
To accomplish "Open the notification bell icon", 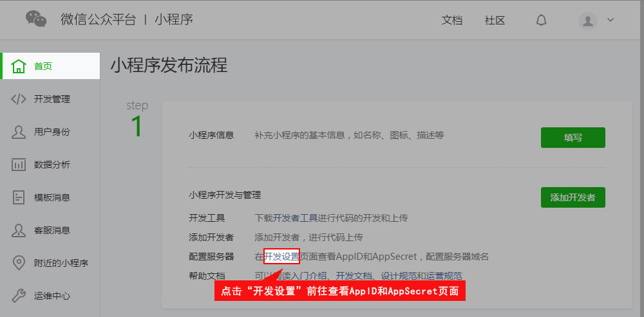I will tap(542, 20).
